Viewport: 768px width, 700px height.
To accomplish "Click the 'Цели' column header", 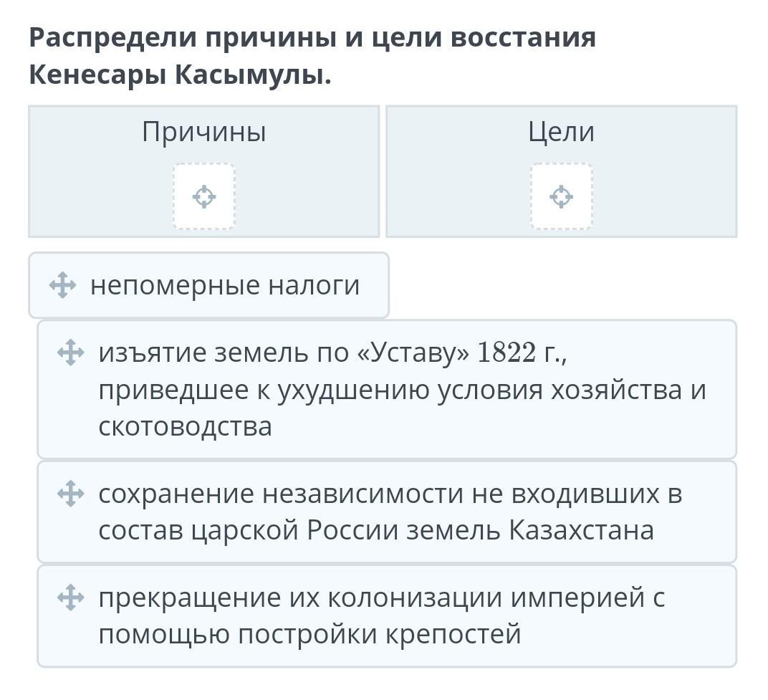I will [x=561, y=132].
